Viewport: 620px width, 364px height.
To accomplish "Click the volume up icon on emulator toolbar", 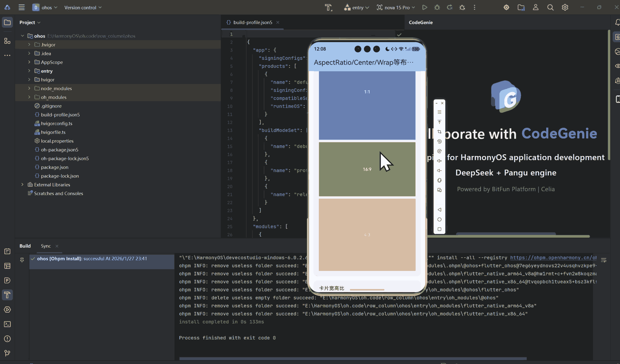I will (x=439, y=161).
